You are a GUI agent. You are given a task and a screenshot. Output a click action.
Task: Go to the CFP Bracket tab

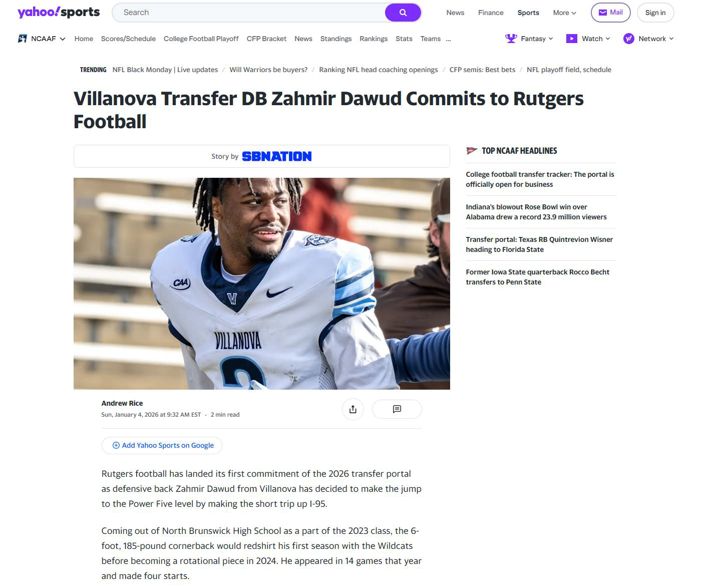click(266, 39)
